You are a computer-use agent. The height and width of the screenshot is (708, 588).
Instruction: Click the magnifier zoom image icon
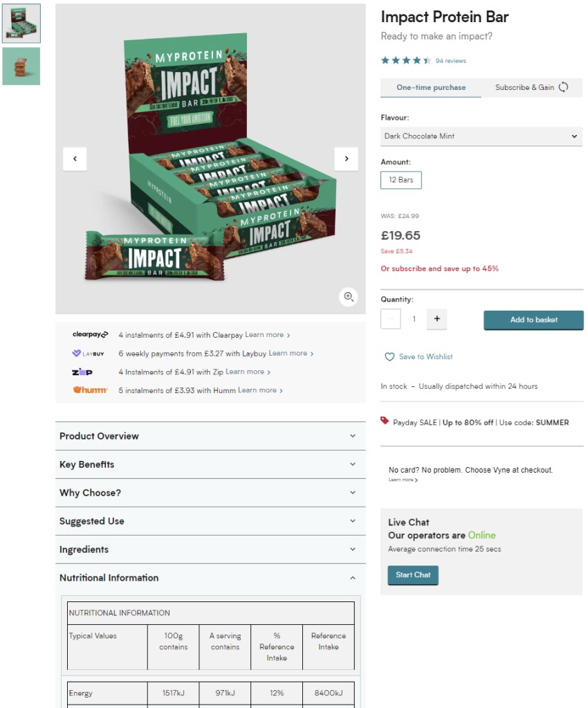tap(349, 297)
